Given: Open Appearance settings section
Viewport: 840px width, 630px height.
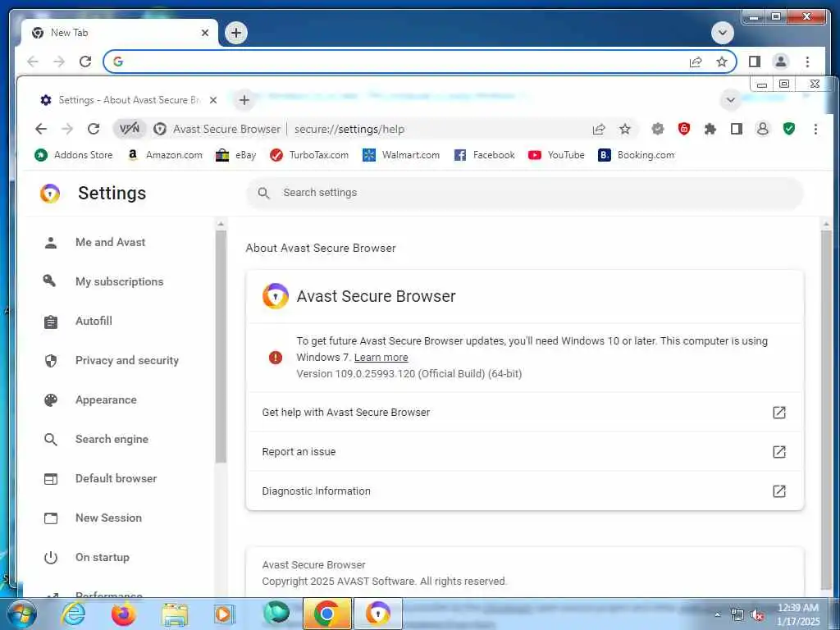Looking at the screenshot, I should pos(106,399).
